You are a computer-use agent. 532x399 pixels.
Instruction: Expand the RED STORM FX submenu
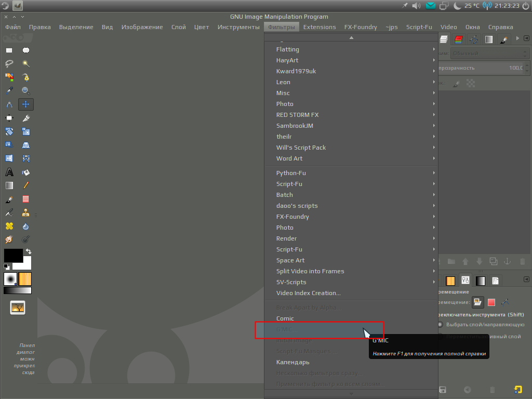[x=352, y=115]
